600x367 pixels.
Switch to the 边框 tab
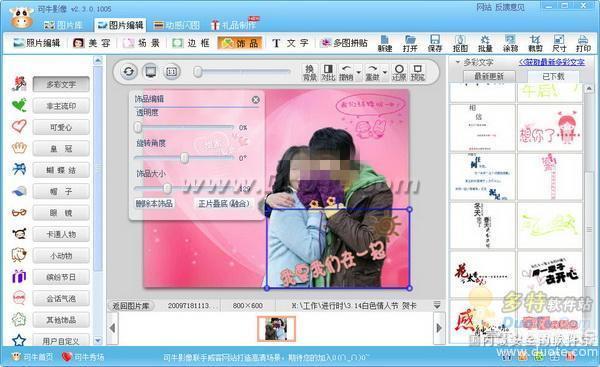point(192,43)
